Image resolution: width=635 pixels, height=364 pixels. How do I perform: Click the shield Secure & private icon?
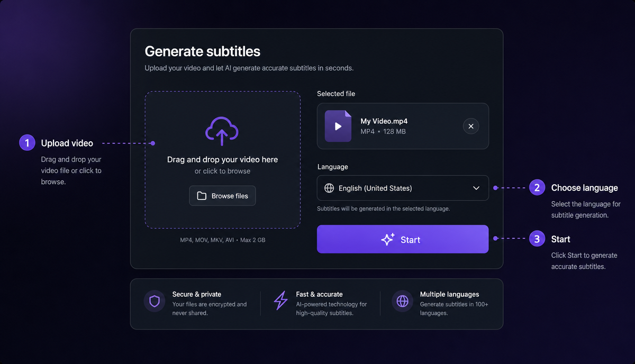click(155, 302)
